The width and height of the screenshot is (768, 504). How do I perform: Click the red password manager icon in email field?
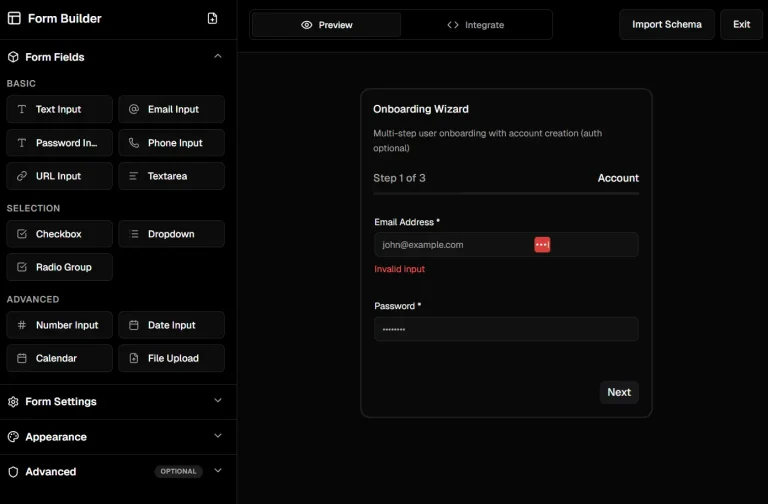542,244
